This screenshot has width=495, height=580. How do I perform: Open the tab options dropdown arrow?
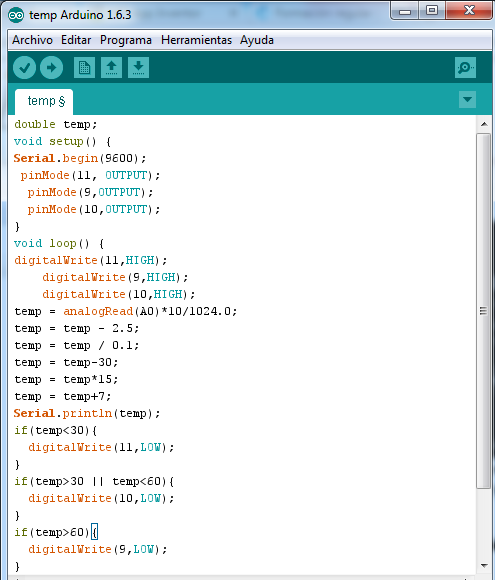pyautogui.click(x=467, y=100)
